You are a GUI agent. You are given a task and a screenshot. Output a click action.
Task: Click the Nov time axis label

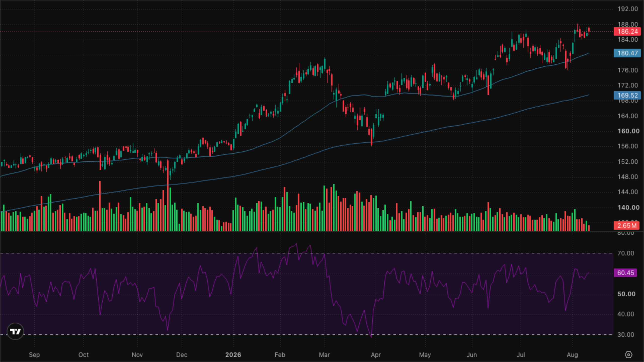[137, 355]
